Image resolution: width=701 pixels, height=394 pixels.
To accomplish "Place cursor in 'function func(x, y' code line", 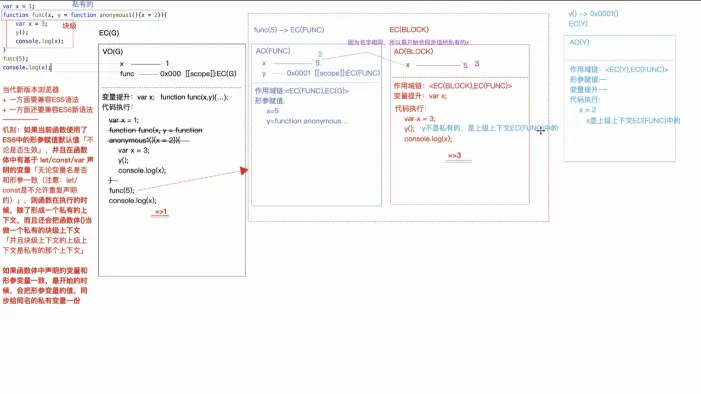I will point(84,15).
